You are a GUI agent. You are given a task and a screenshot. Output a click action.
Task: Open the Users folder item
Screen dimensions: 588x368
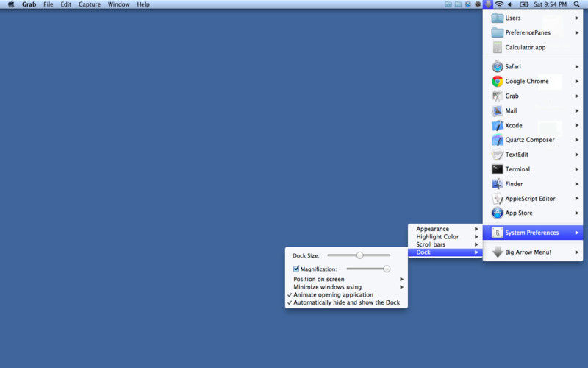(532, 18)
